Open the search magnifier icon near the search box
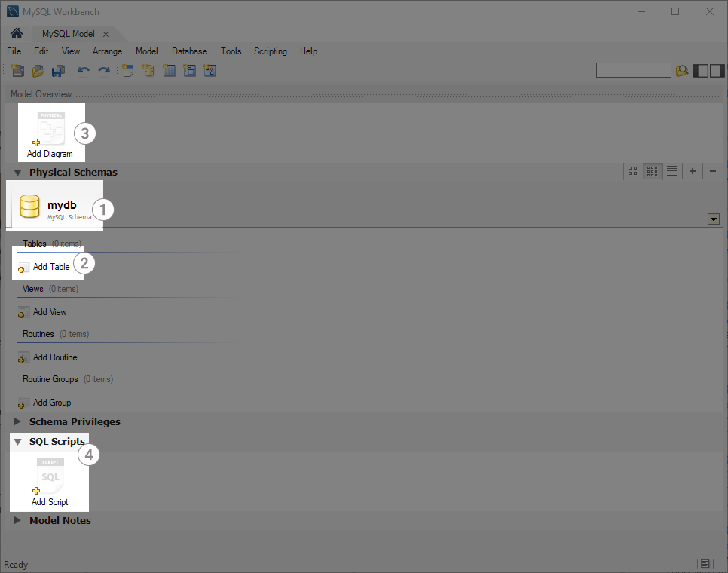 (682, 70)
